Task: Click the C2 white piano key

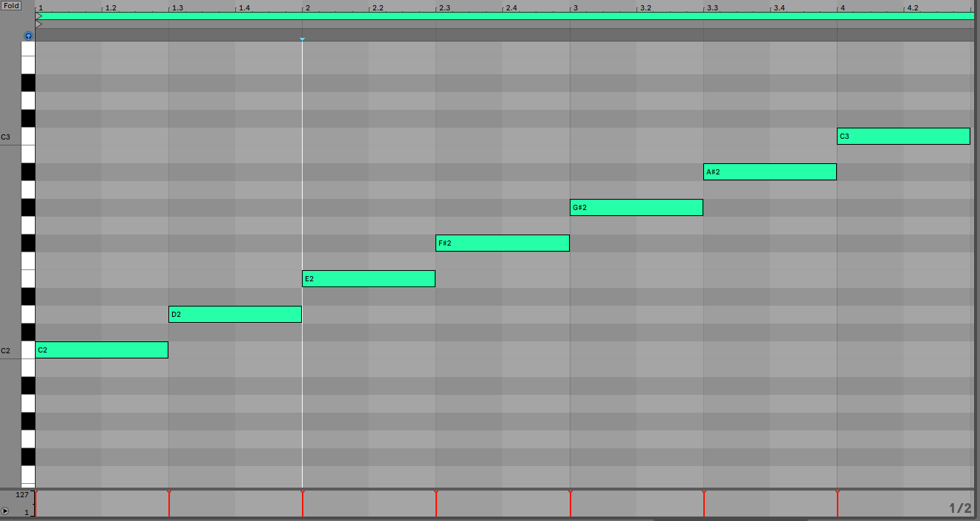Action: pyautogui.click(x=28, y=350)
